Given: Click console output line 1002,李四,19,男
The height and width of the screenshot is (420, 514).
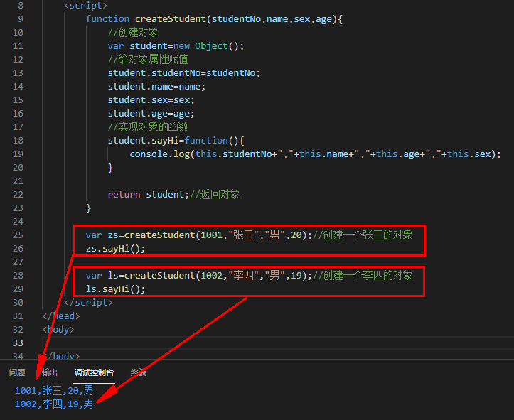Looking at the screenshot, I should 53,404.
